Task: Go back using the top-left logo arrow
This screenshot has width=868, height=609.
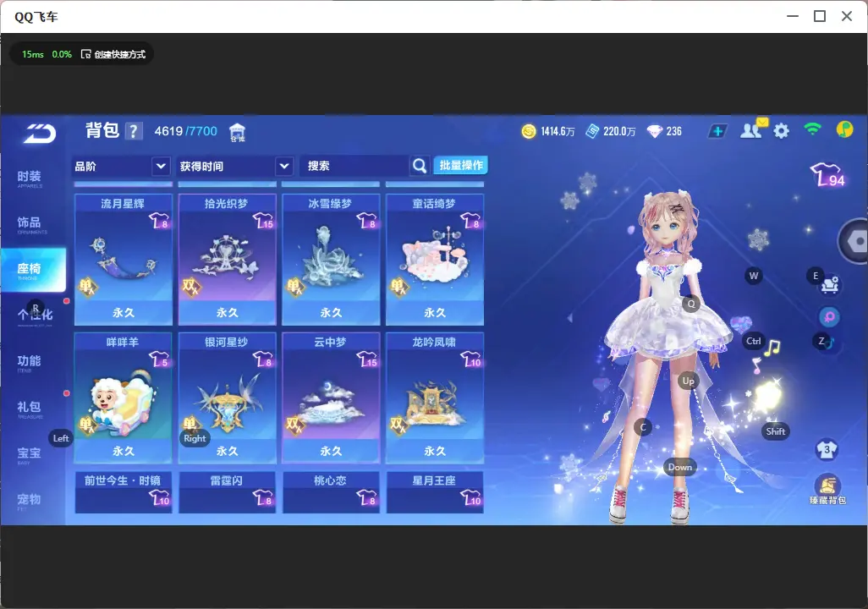Action: [39, 133]
